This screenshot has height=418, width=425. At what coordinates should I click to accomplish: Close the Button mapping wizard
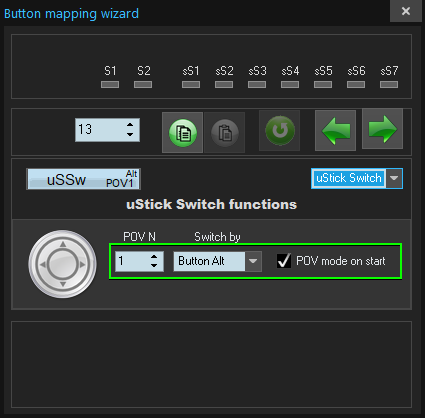point(406,11)
